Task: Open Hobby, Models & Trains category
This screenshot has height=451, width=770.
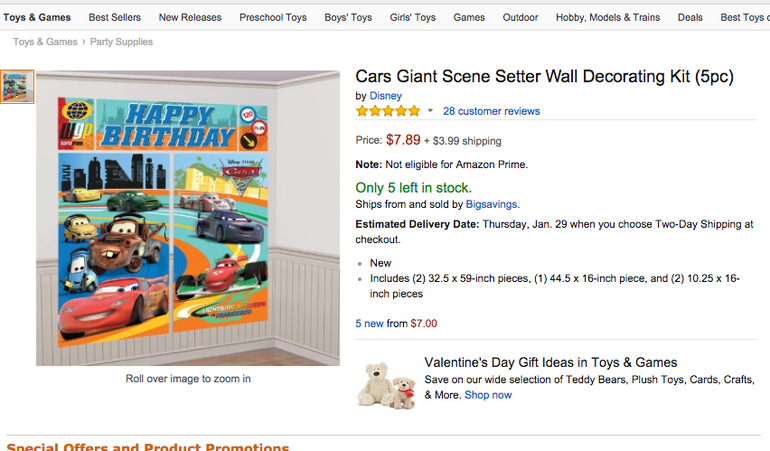Action: 608,17
